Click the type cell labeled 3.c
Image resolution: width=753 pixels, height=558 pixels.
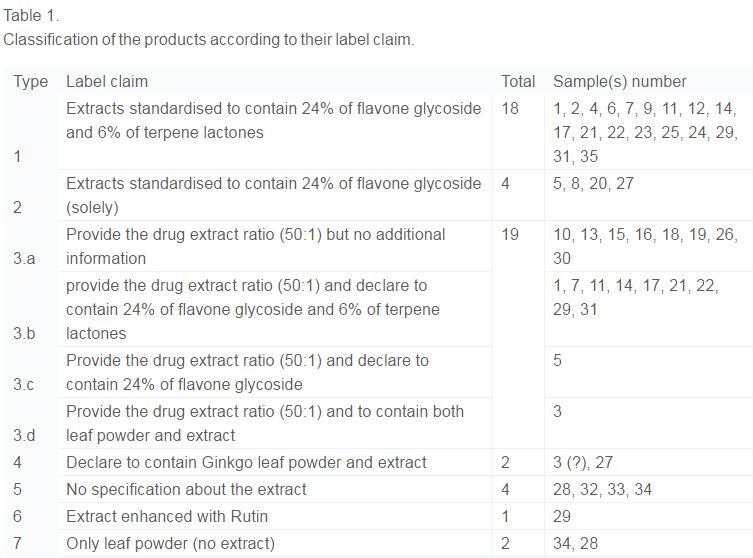tap(25, 384)
